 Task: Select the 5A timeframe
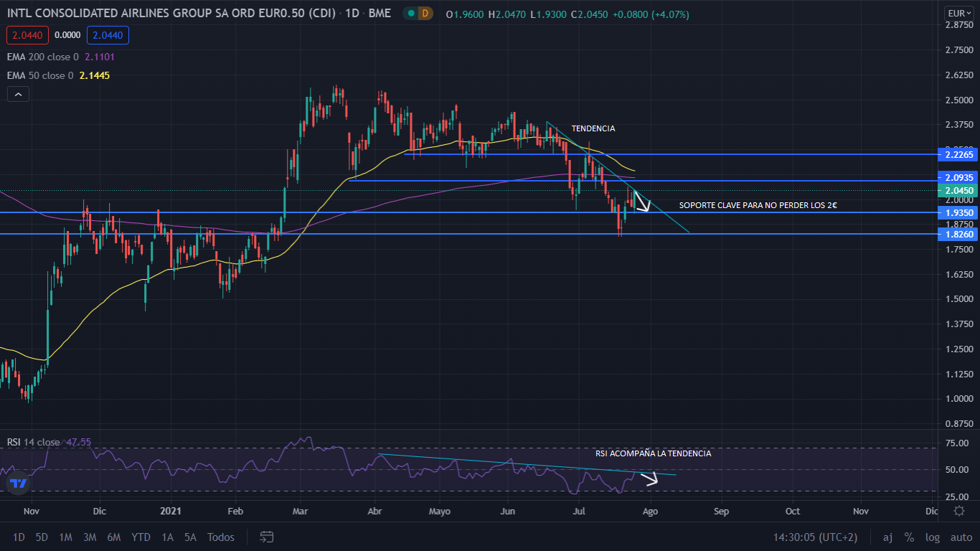point(189,537)
